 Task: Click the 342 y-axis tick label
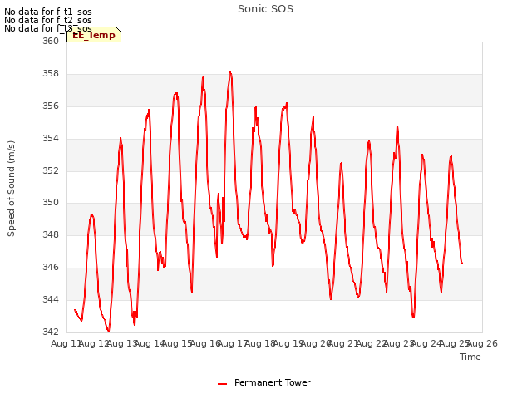click(x=51, y=332)
